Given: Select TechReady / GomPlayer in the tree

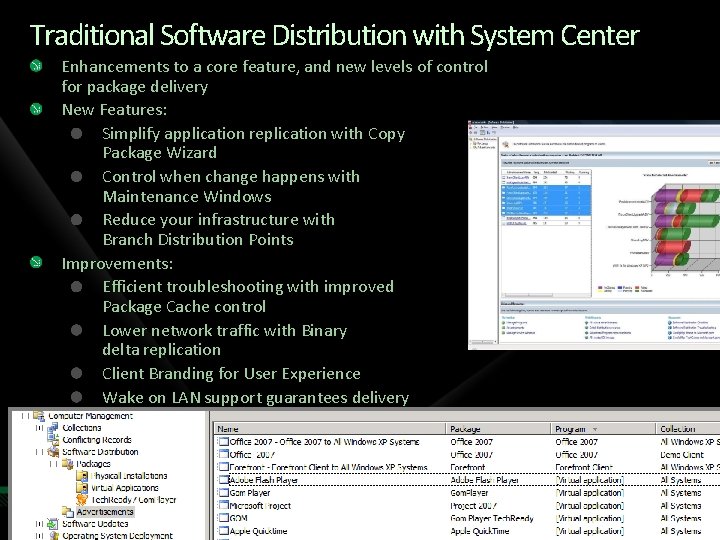Looking at the screenshot, I should [134, 500].
